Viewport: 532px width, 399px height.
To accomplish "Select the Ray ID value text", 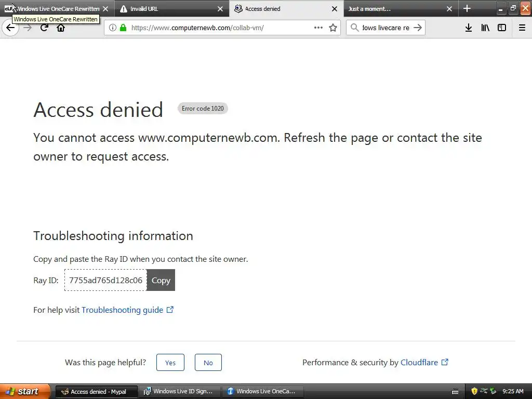I will point(105,280).
